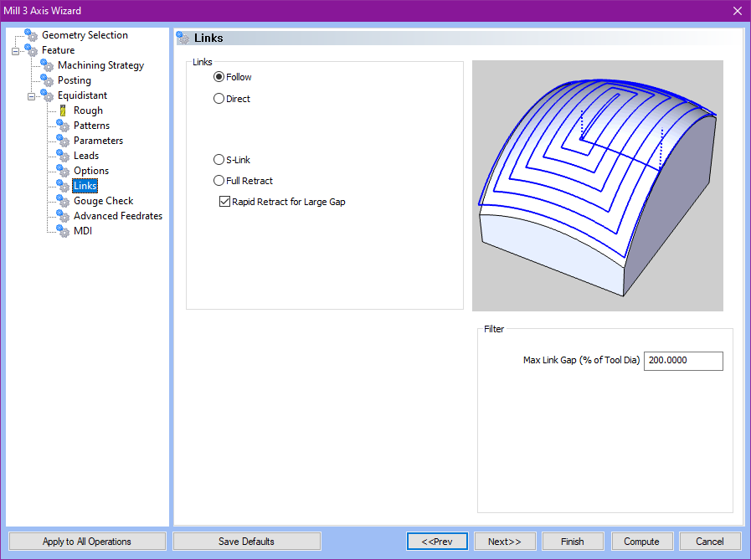Select the Follow link option
This screenshot has height=560, width=751.
tap(219, 76)
